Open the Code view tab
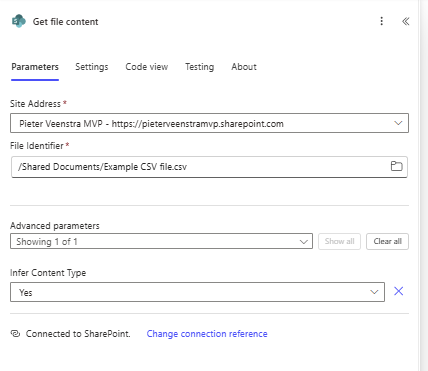This screenshot has width=428, height=371. [147, 67]
